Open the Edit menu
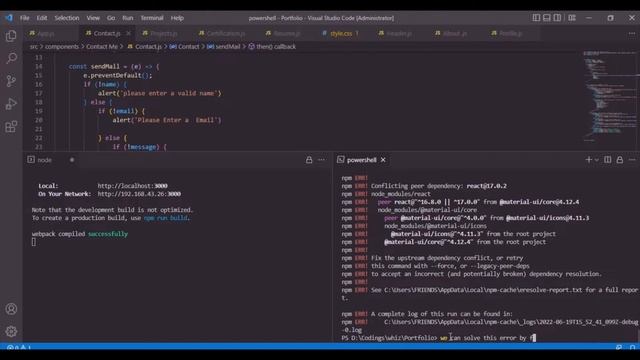This screenshot has height=360, width=640. pyautogui.click(x=42, y=18)
